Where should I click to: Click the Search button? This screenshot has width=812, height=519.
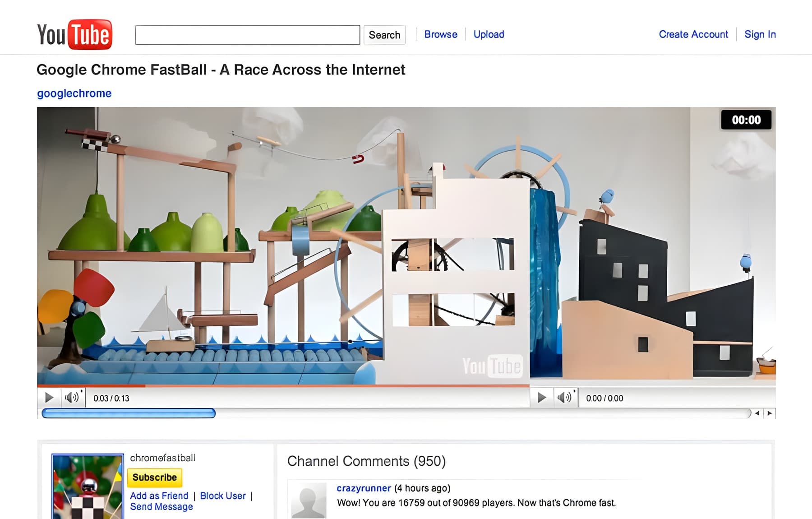384,35
